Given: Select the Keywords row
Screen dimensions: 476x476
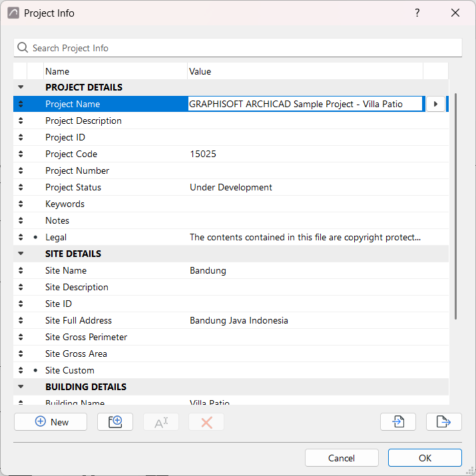Looking at the screenshot, I should (x=231, y=204).
